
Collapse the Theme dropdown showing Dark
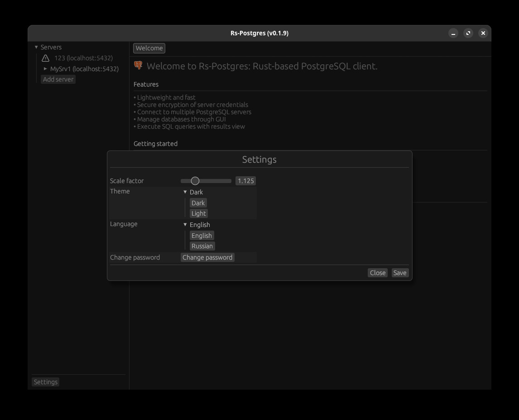click(185, 192)
